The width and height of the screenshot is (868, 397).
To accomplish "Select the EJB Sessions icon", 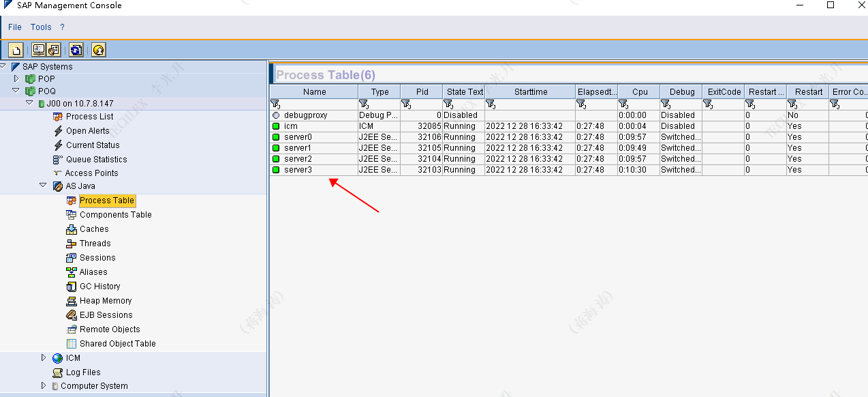I will [72, 315].
